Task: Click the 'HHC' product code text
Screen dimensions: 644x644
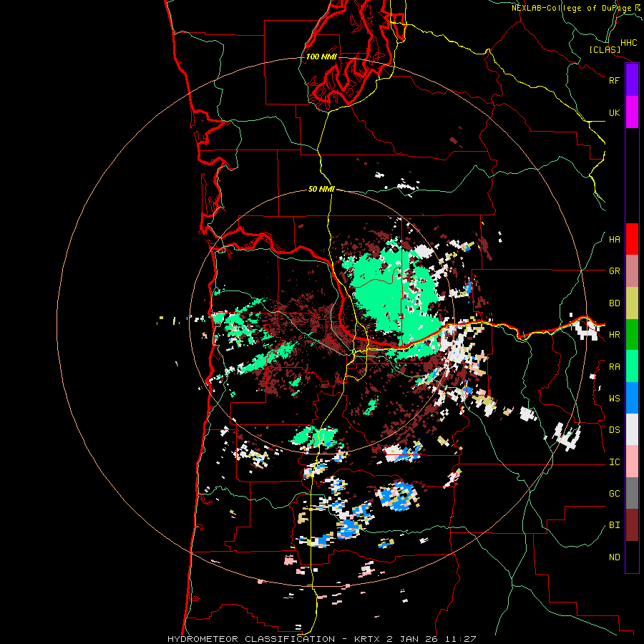Action: (628, 43)
